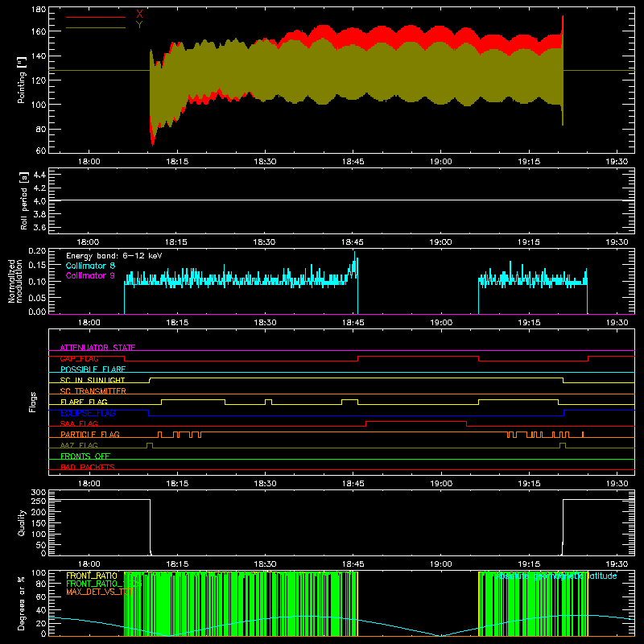Click the olive Y legend label
This screenshot has height=644, width=644.
click(x=139, y=25)
